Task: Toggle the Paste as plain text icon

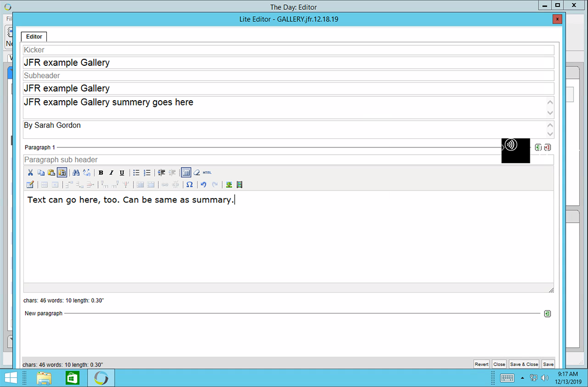Action: point(62,173)
